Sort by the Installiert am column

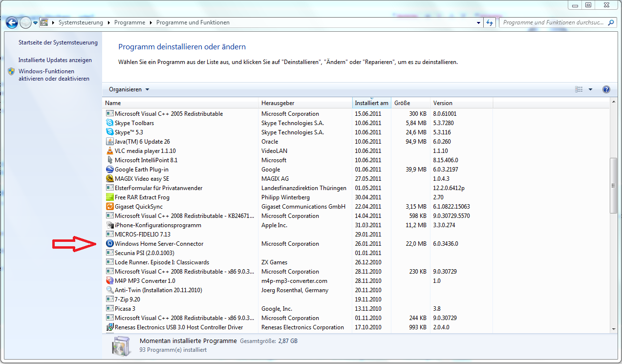click(371, 103)
